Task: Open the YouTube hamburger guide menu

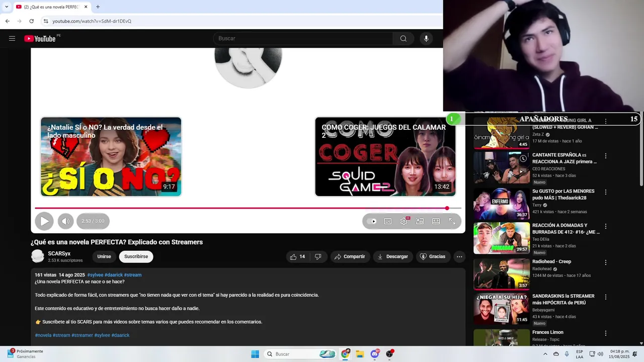Action: [x=12, y=38]
